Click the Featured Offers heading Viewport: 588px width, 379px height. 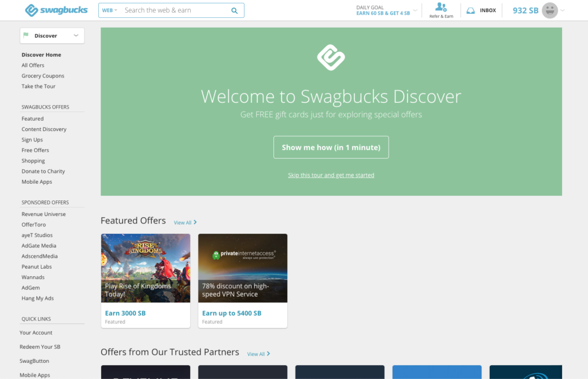[x=133, y=221]
